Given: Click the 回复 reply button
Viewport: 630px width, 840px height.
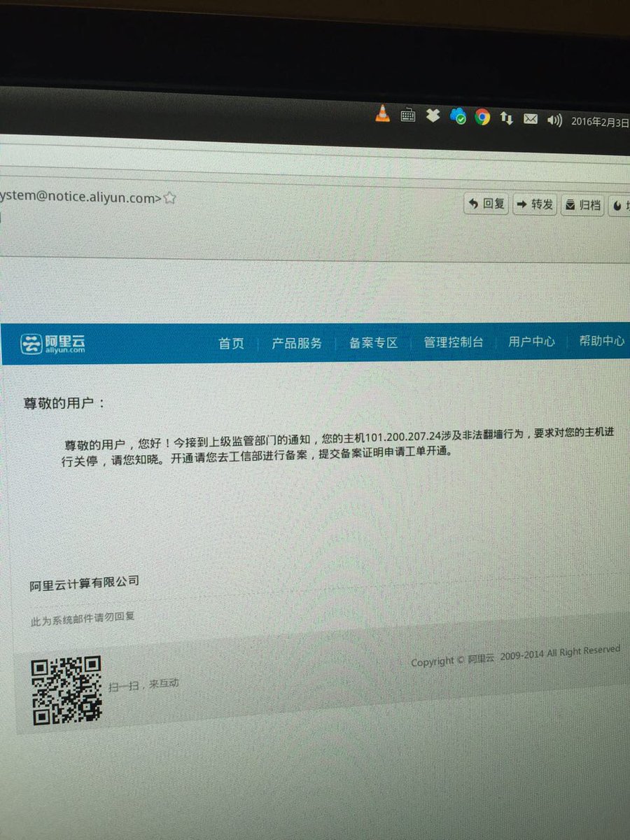Looking at the screenshot, I should (486, 204).
